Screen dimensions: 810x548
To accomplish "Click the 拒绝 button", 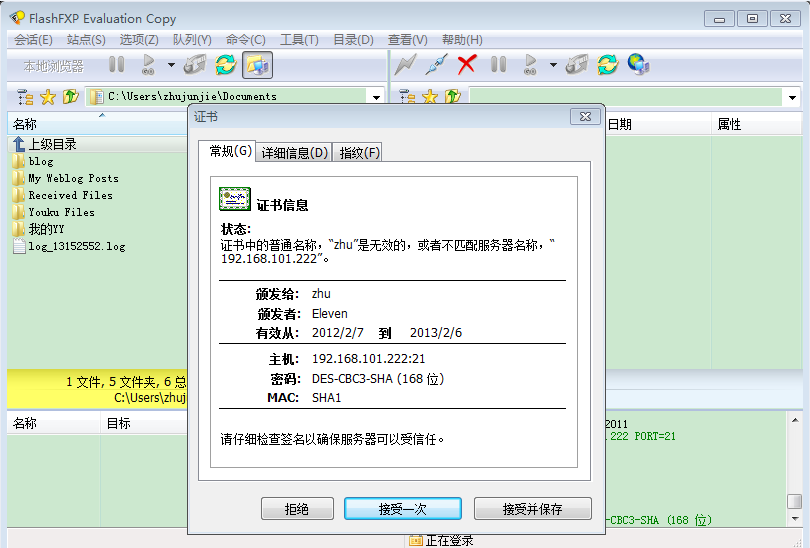I will [297, 509].
